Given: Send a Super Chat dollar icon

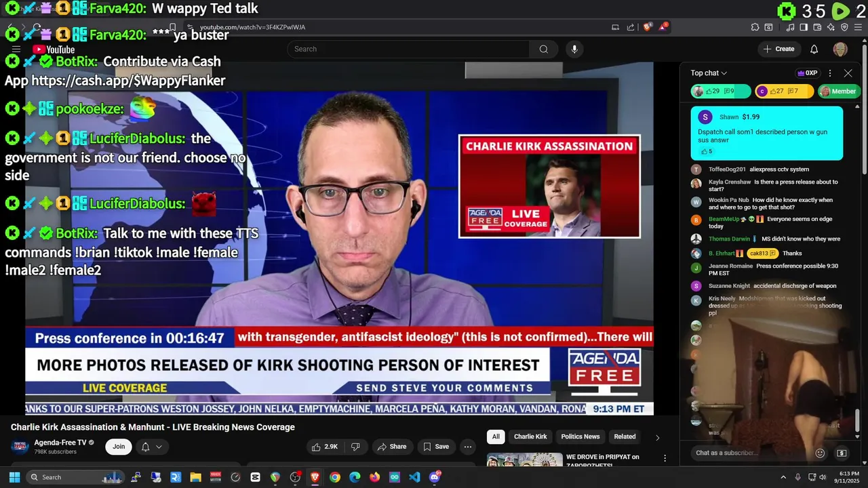Looking at the screenshot, I should [x=842, y=453].
